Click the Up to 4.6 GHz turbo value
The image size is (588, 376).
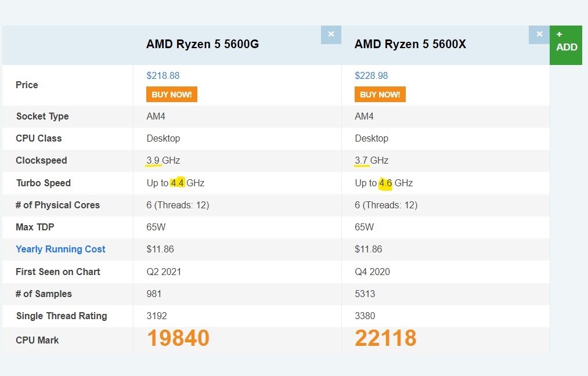(x=384, y=183)
